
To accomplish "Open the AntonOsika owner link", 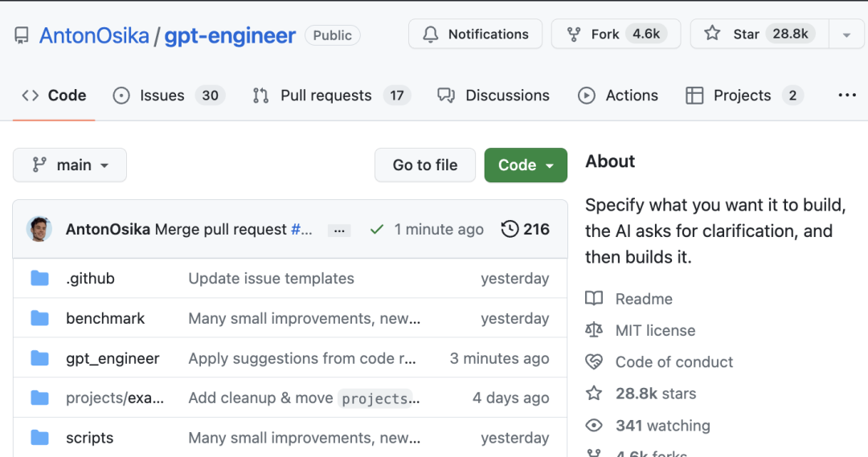I will pyautogui.click(x=94, y=35).
